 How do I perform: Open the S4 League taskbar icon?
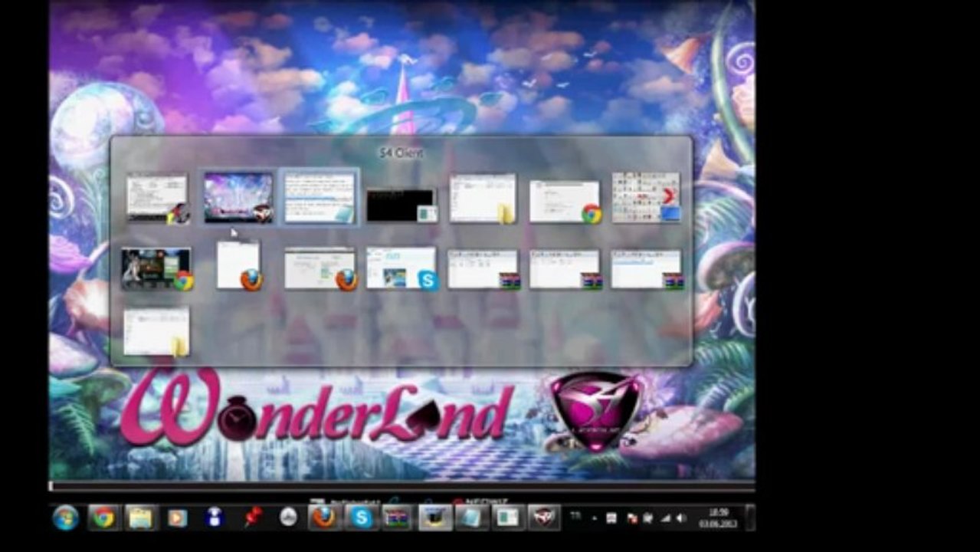pyautogui.click(x=542, y=517)
